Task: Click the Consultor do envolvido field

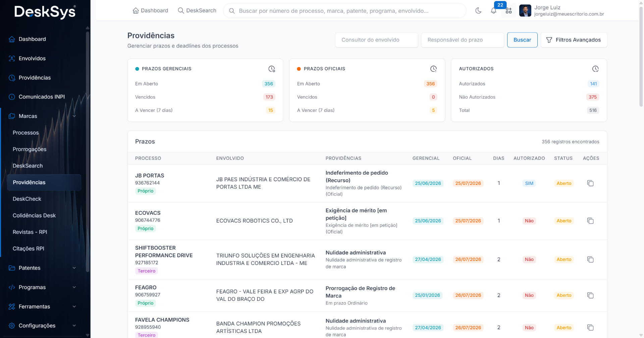Action: (x=376, y=40)
